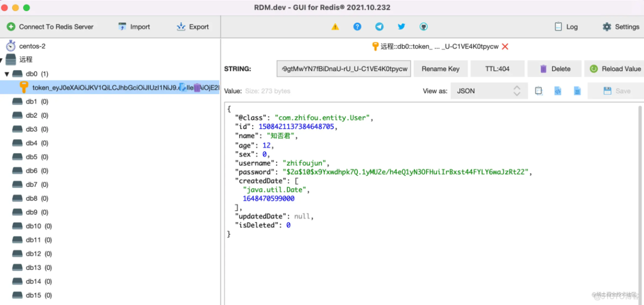The height and width of the screenshot is (305, 644).
Task: Open the Telegram channel icon
Action: [x=379, y=27]
